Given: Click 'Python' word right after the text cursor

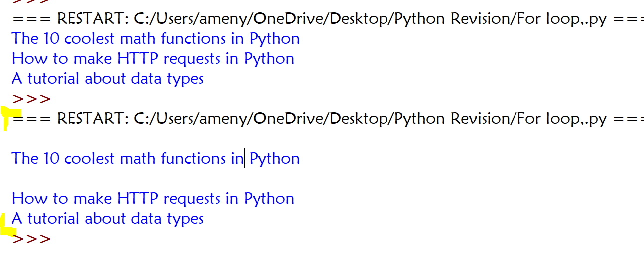Looking at the screenshot, I should point(274,159).
